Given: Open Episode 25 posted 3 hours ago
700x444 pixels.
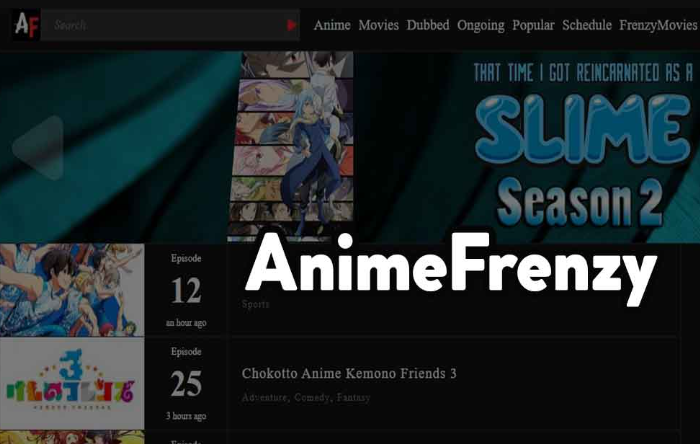Looking at the screenshot, I should pyautogui.click(x=186, y=384).
